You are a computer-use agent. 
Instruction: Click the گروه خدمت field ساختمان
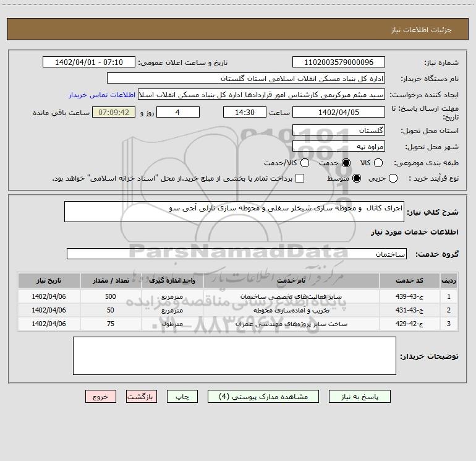click(x=237, y=254)
